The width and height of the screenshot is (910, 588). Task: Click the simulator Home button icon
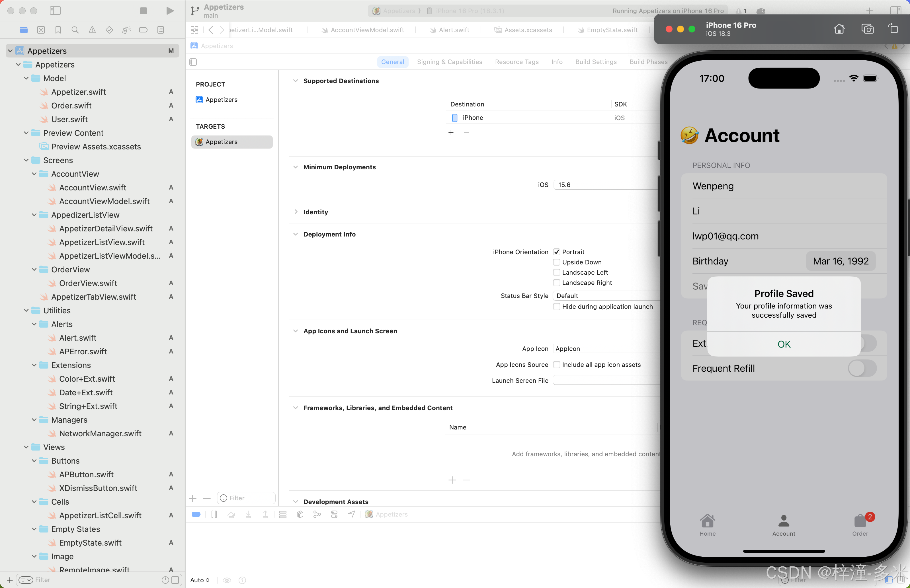point(839,29)
